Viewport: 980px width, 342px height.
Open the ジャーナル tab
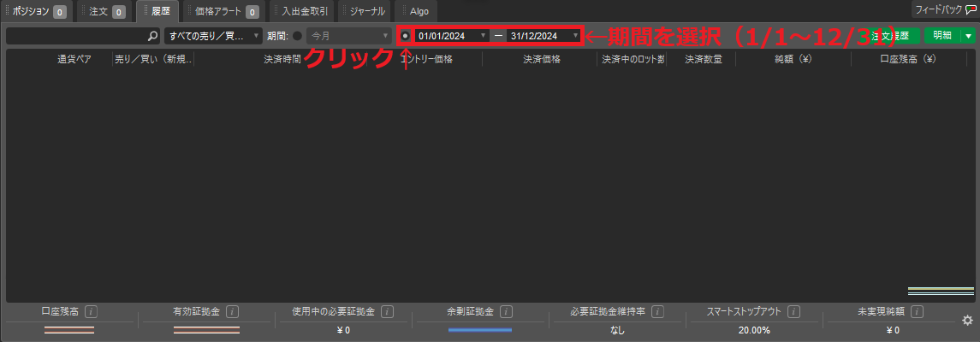coord(365,11)
